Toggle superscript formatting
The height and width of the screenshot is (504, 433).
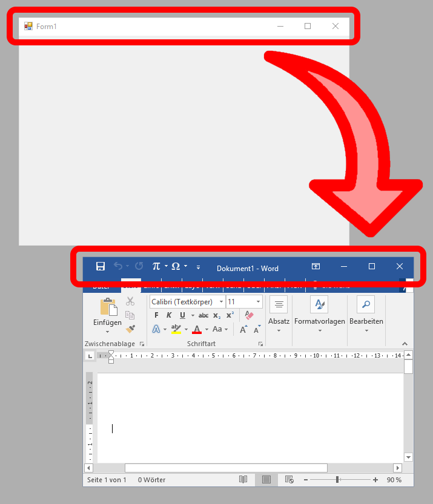230,315
